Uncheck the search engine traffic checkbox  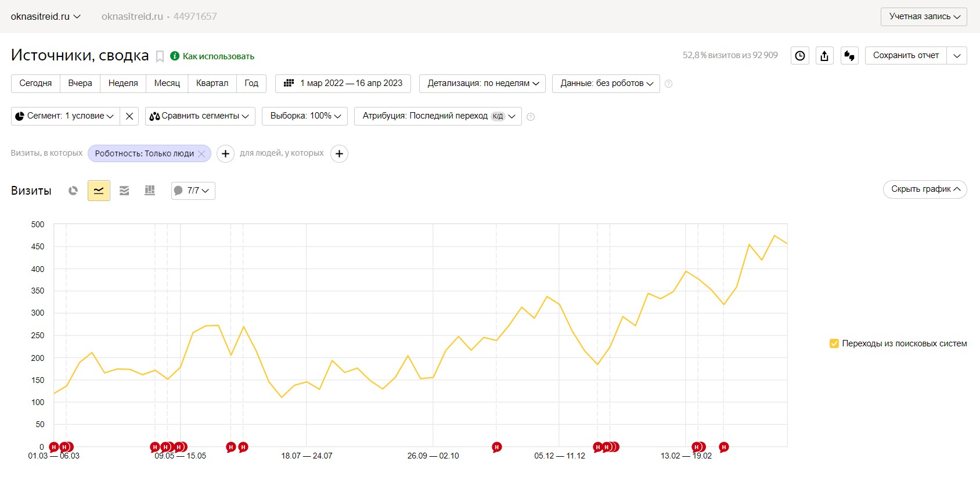(834, 343)
